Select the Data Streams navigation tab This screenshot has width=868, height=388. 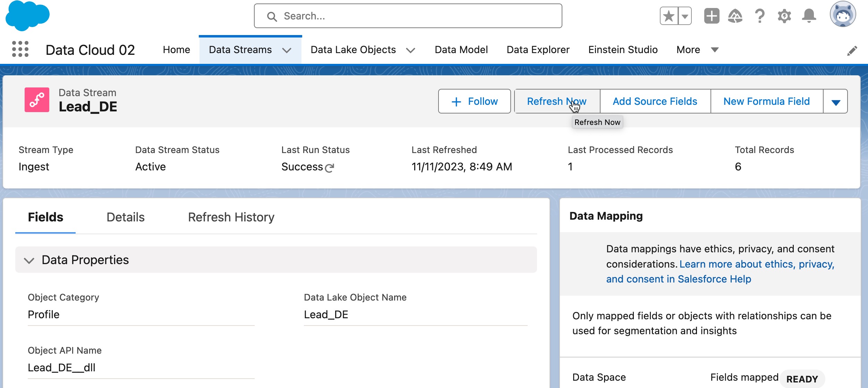[240, 50]
